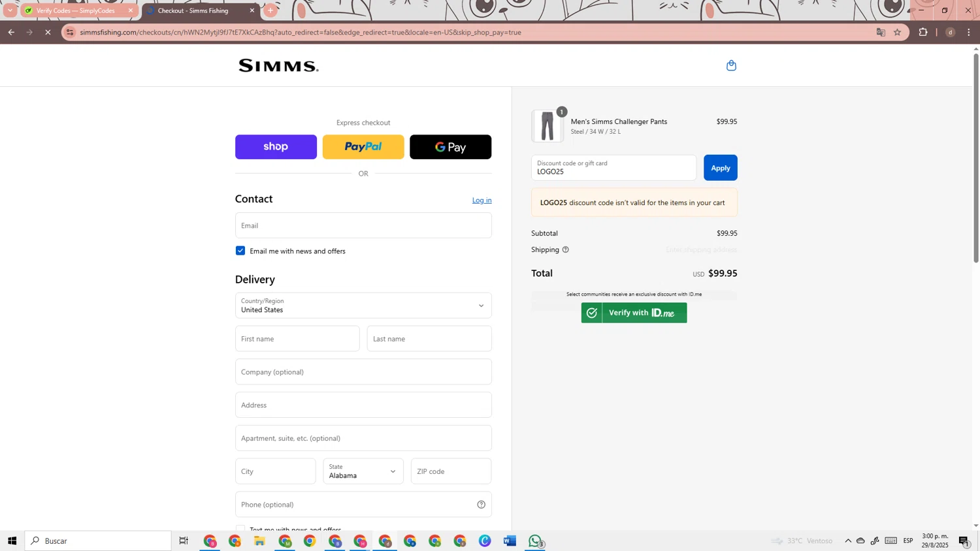Follow the Log in link
This screenshot has width=980, height=551.
(x=482, y=200)
